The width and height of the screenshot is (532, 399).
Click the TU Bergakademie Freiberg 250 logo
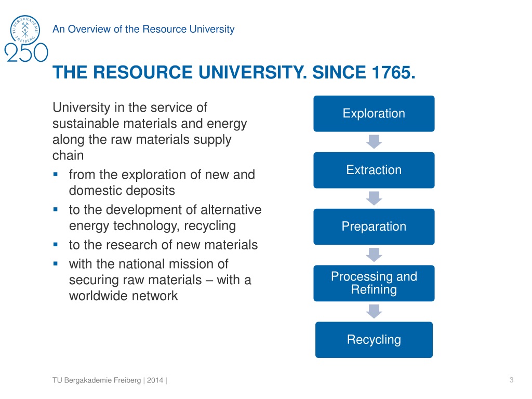(26, 38)
